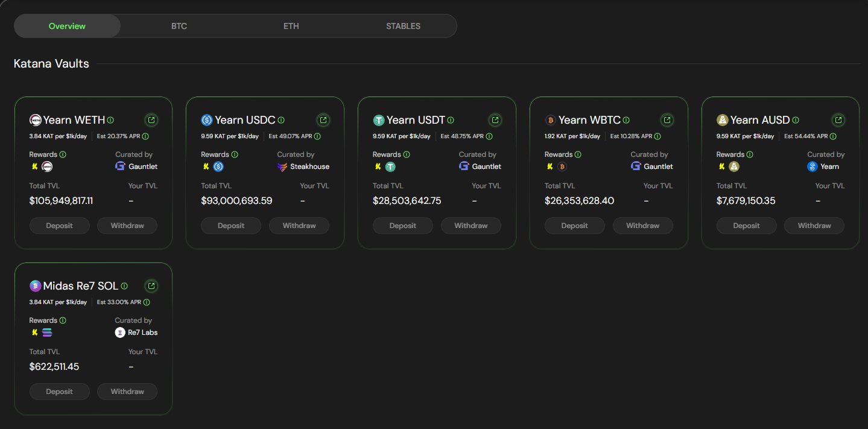Click Rewards info icon in Midas Re7 SOL card
Screen dimensions: 868x429
click(x=63, y=320)
